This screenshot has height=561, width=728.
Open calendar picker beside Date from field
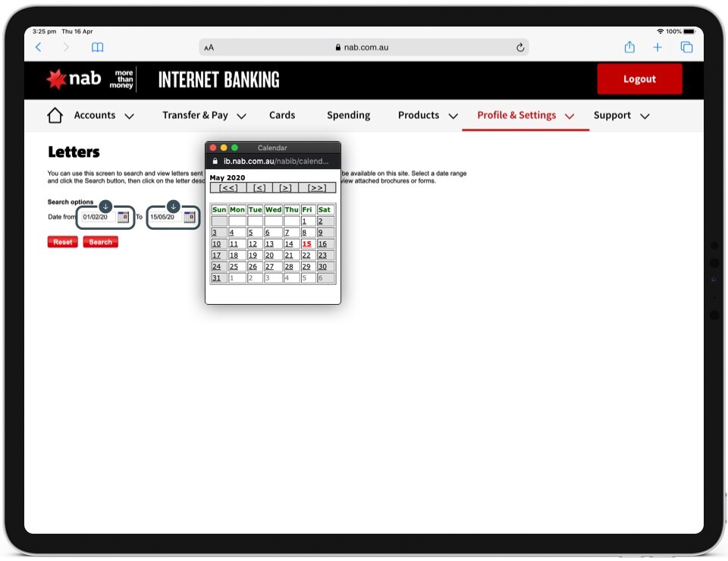[x=123, y=218]
